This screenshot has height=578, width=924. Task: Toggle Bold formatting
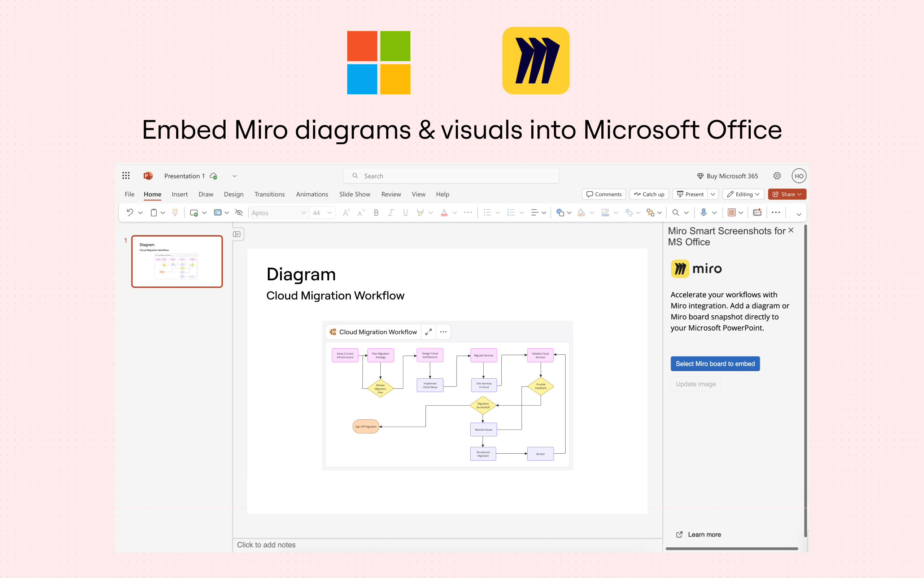pos(376,212)
